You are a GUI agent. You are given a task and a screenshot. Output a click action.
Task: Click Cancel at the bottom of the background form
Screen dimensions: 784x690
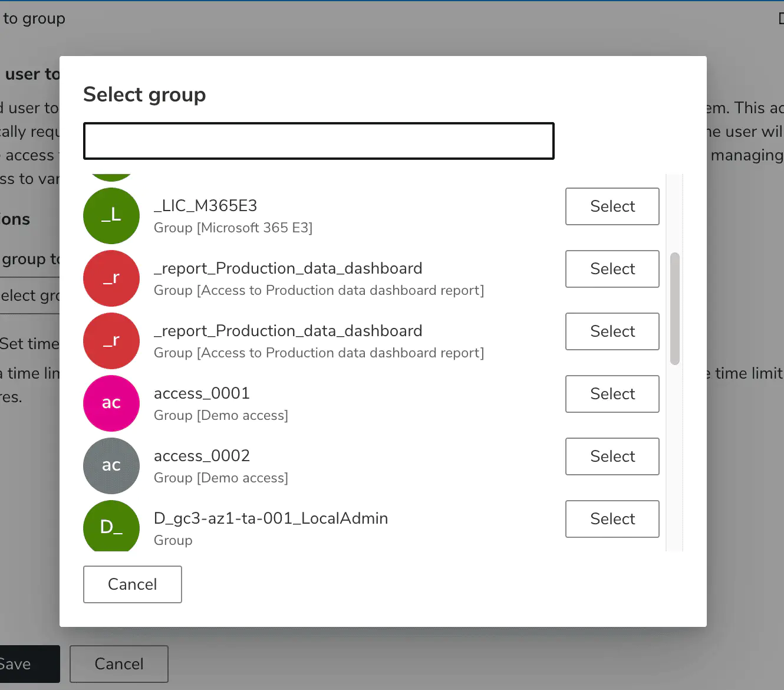tap(118, 663)
